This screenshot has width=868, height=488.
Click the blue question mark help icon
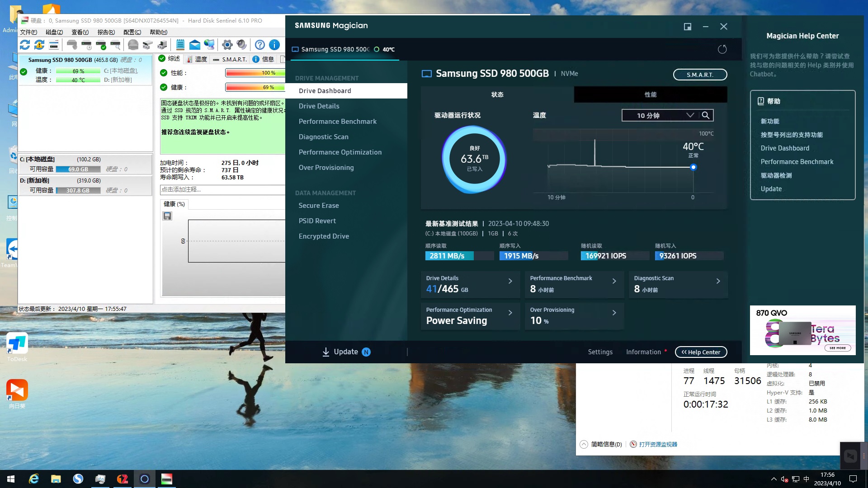point(259,44)
